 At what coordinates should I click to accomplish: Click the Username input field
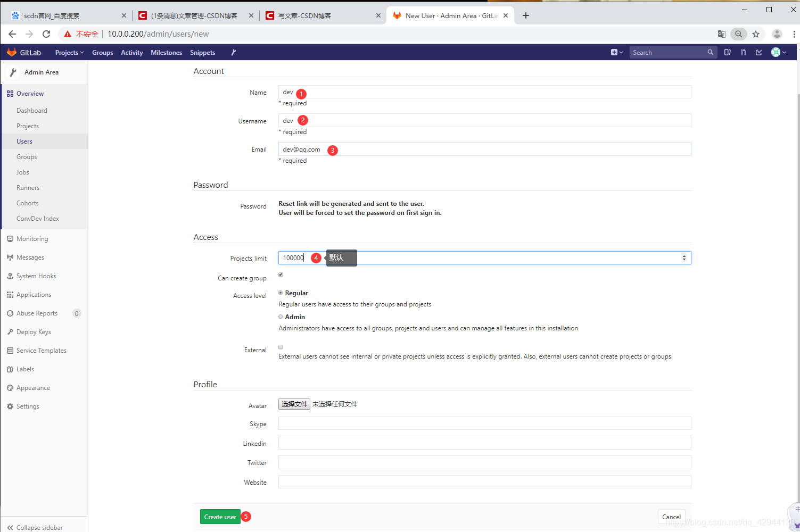(x=484, y=120)
